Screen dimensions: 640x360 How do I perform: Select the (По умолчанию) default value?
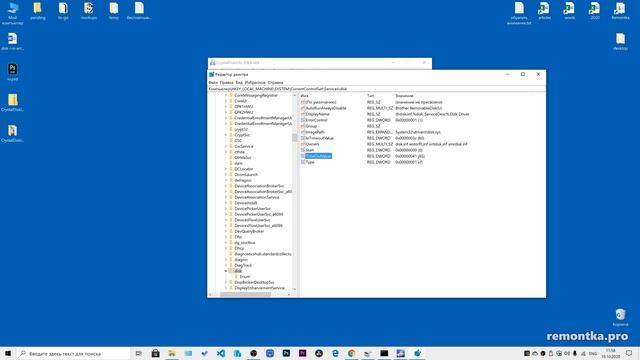321,102
